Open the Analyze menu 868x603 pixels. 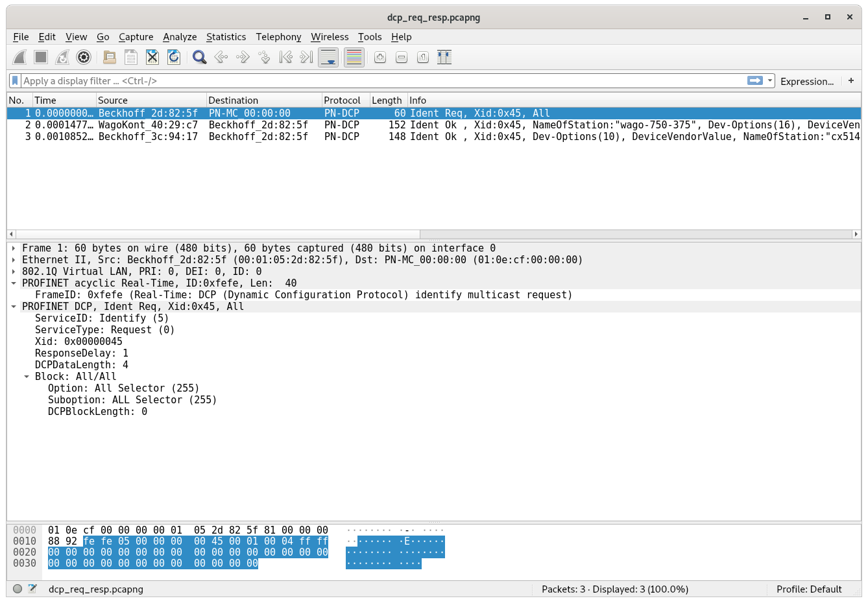[180, 37]
